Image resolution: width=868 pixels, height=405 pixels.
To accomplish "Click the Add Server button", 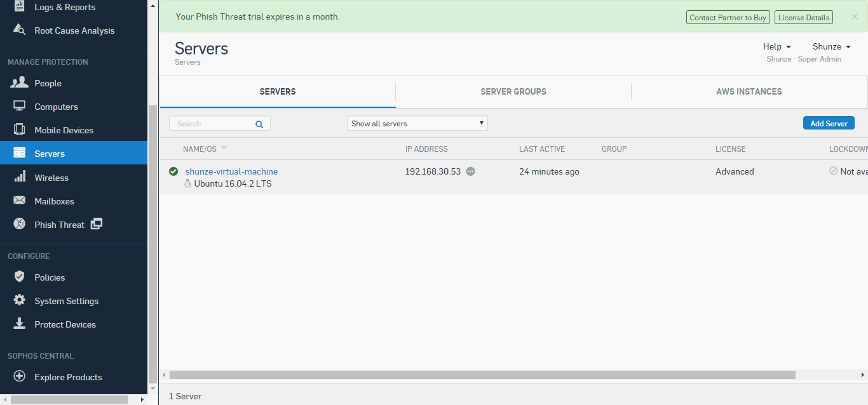I will (x=829, y=123).
